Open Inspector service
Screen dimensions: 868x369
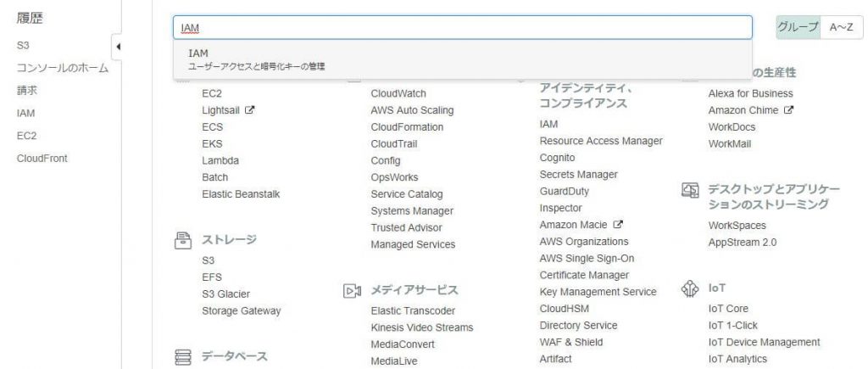[x=561, y=208]
